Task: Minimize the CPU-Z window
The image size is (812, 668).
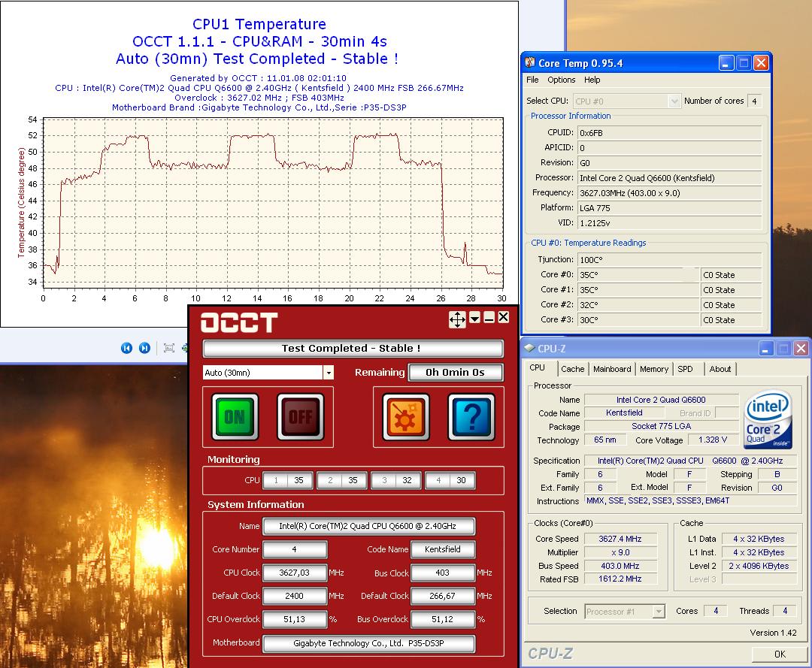Action: coord(766,348)
